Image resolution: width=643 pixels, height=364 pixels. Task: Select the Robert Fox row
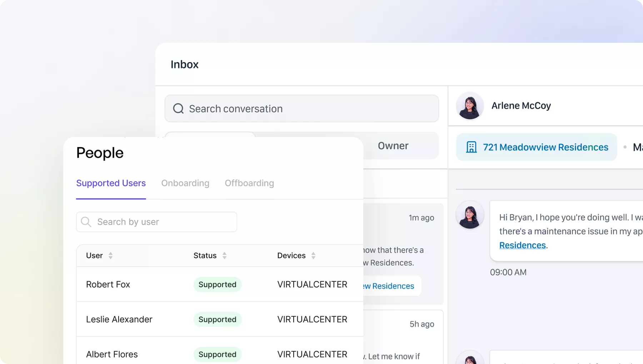(x=108, y=284)
